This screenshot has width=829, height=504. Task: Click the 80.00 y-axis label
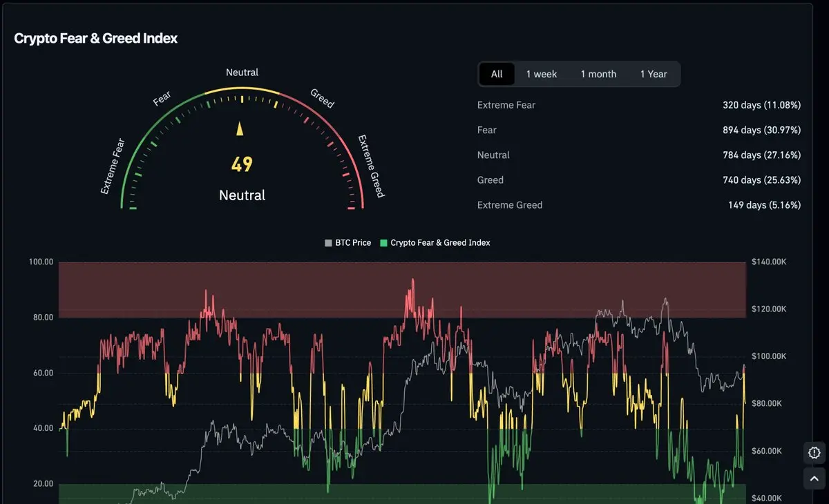coord(41,318)
